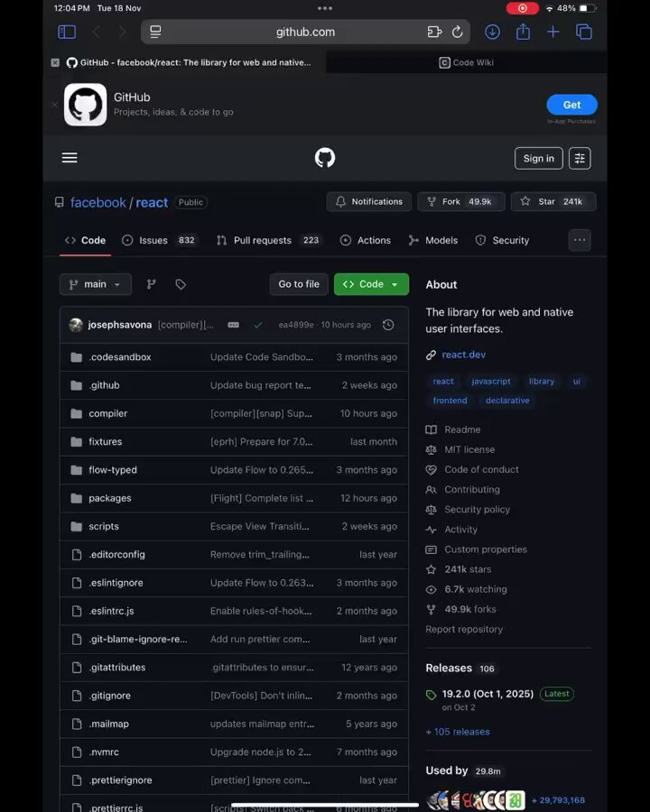Tap the page reload icon
Screen dimensions: 650x812
[457, 32]
